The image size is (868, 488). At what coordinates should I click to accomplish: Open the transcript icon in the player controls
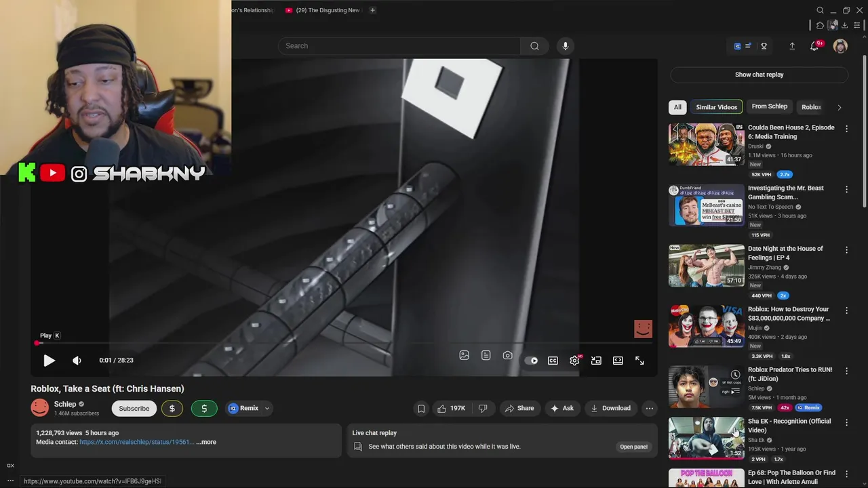tap(486, 355)
